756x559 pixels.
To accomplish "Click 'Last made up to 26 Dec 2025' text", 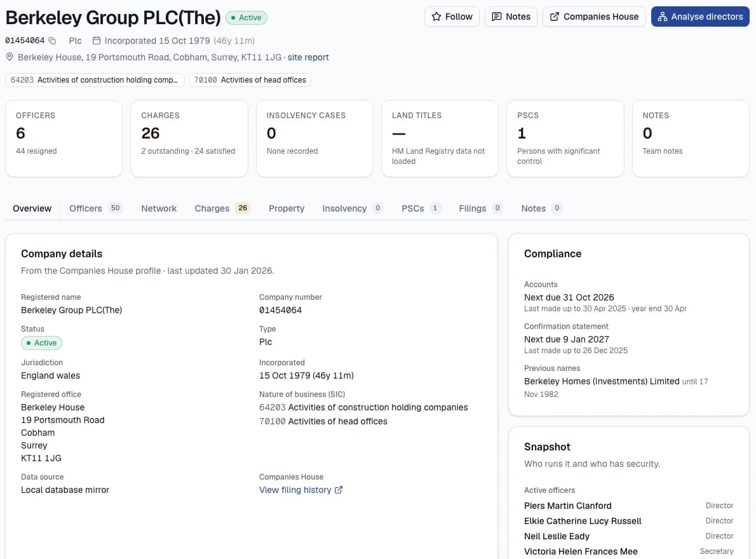I will (576, 351).
